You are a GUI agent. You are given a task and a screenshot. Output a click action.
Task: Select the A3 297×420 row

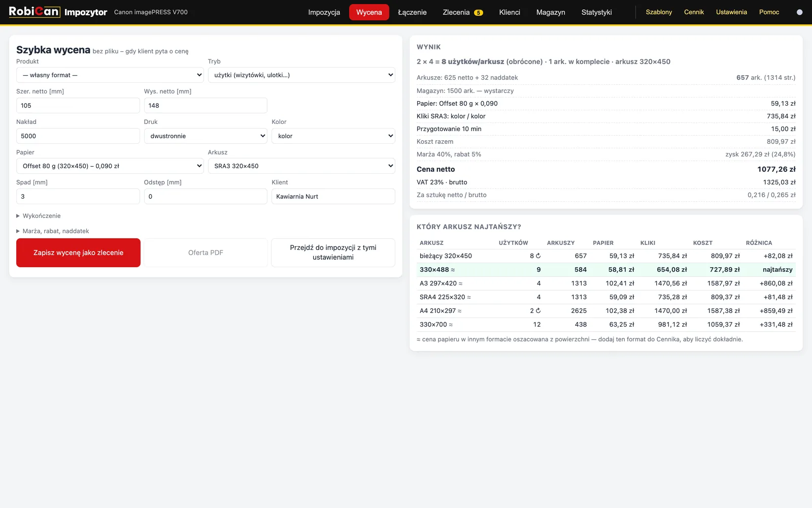click(x=606, y=283)
